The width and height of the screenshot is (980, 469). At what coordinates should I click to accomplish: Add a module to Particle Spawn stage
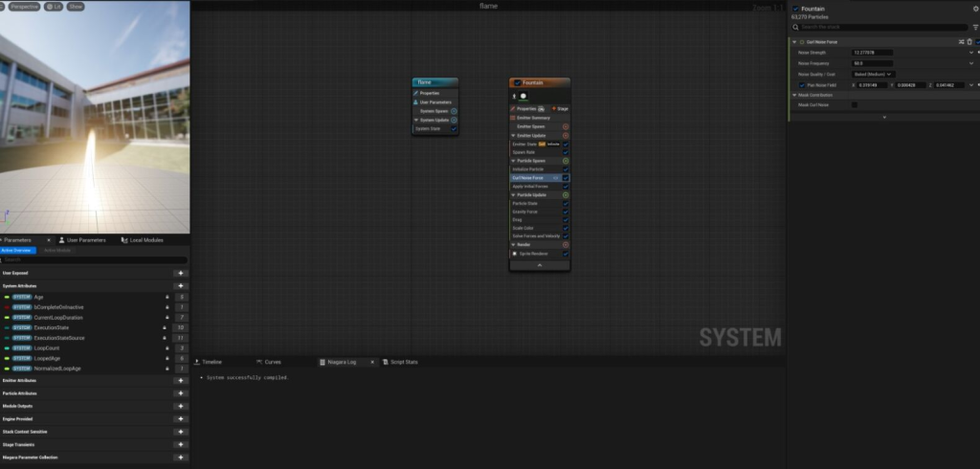pyautogui.click(x=566, y=161)
